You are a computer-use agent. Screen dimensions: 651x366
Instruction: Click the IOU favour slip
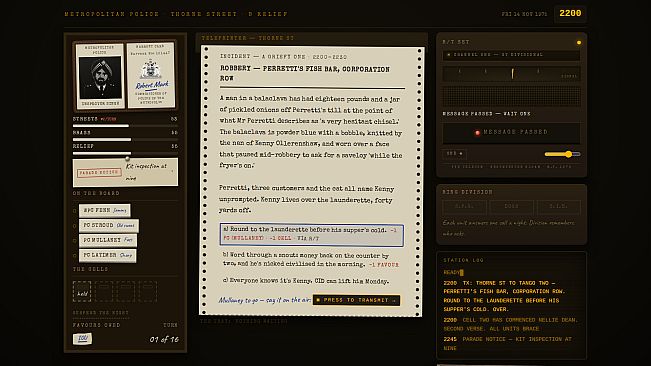[x=83, y=339]
